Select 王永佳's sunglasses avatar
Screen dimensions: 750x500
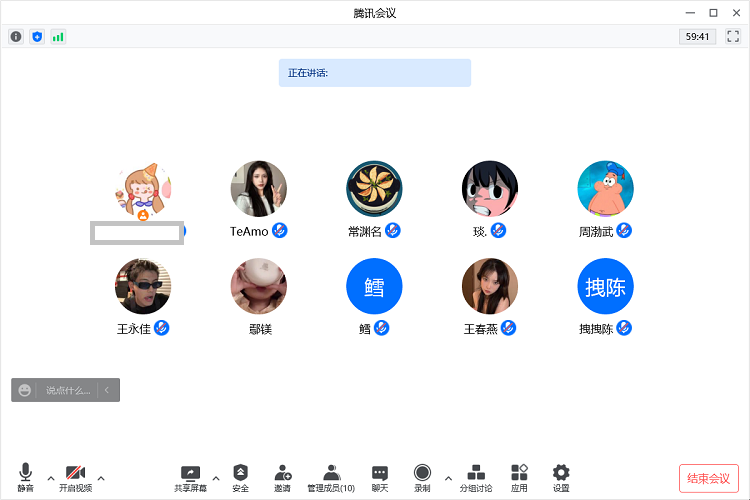pyautogui.click(x=143, y=286)
